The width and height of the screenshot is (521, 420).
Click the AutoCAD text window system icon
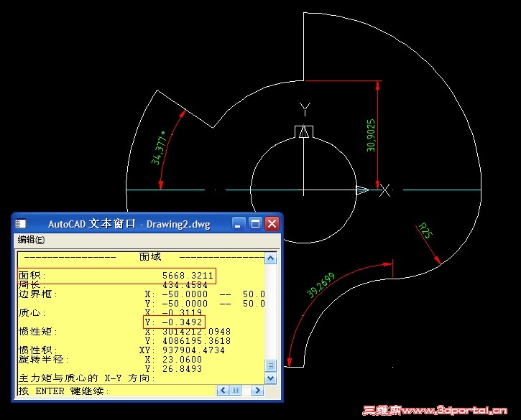tap(21, 224)
